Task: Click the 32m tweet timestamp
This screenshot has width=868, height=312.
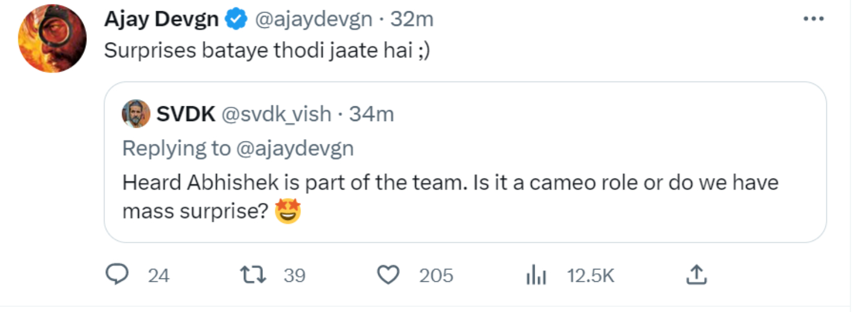Action: pyautogui.click(x=412, y=20)
